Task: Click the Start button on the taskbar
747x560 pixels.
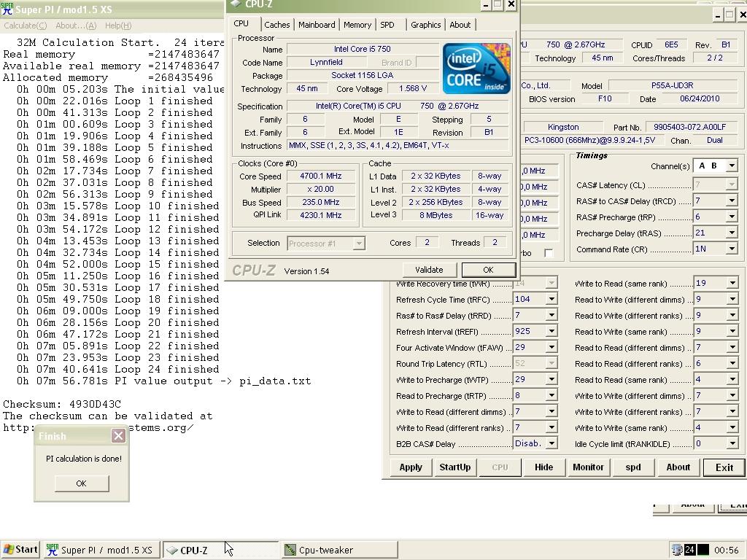Action: click(x=20, y=550)
